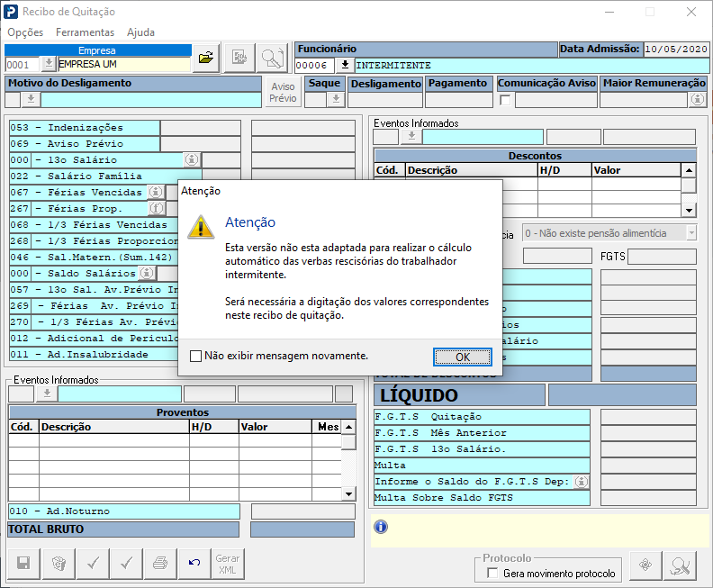Click the calculator document icon in top toolbar

click(239, 58)
